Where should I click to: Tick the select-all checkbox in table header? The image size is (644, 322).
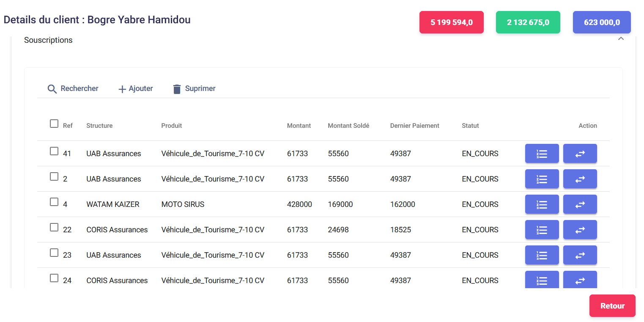pos(54,124)
